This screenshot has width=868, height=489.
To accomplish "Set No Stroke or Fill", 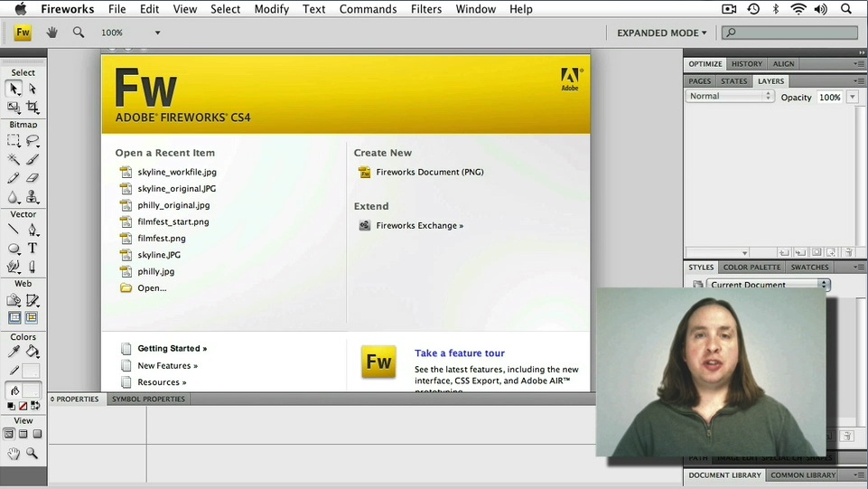I will coord(23,406).
